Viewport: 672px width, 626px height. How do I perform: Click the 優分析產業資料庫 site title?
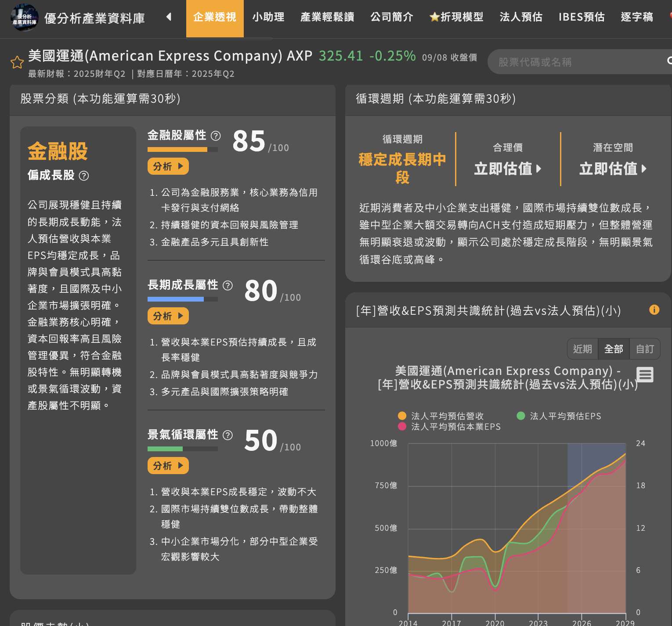pyautogui.click(x=94, y=18)
